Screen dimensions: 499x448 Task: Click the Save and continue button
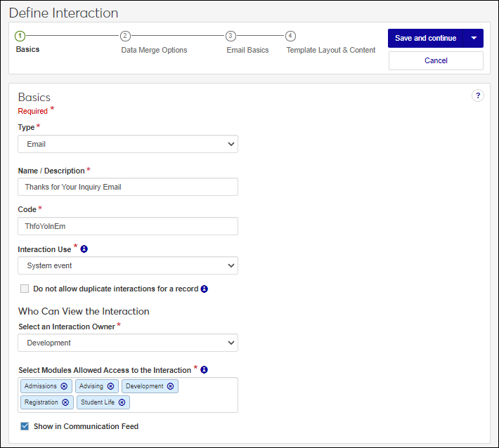click(x=425, y=38)
